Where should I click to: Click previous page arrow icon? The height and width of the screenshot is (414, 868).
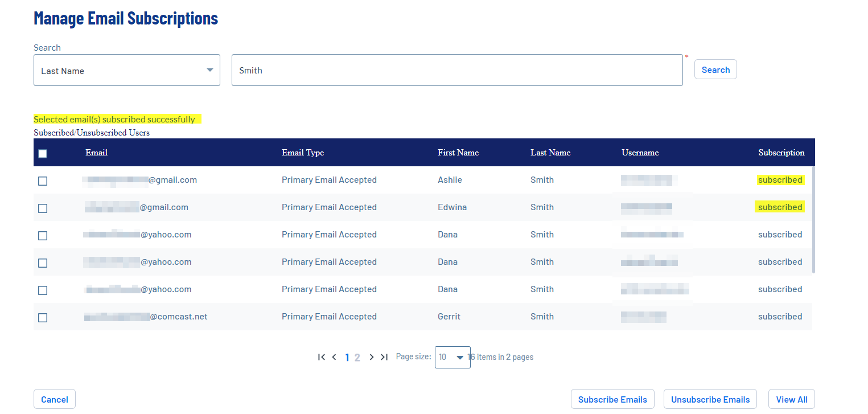pos(334,357)
